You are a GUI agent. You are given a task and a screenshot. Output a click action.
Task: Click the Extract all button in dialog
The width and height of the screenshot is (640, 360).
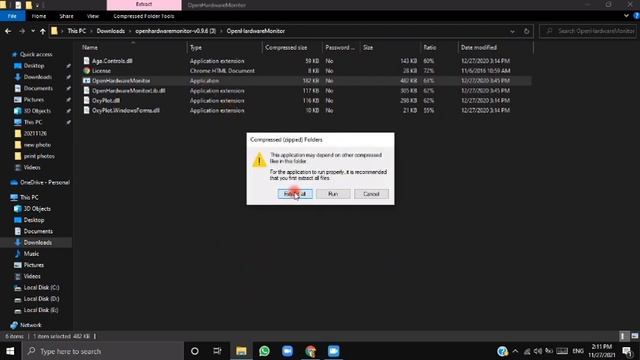pos(295,194)
